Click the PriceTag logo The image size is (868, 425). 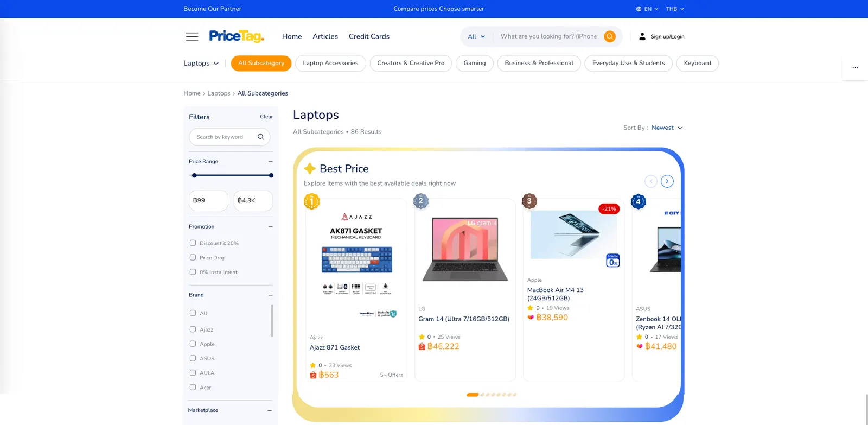coord(237,36)
